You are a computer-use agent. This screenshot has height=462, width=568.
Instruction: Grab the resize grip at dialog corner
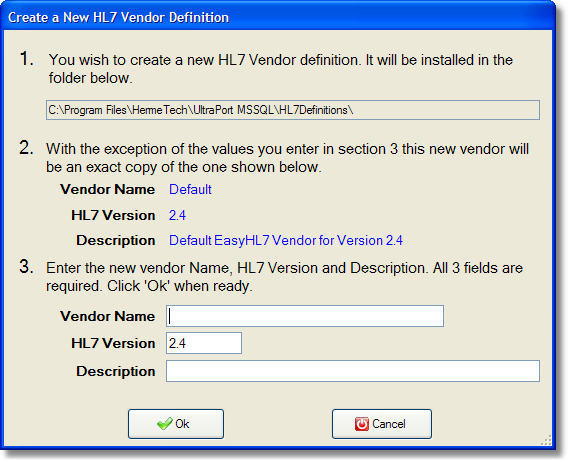(546, 440)
